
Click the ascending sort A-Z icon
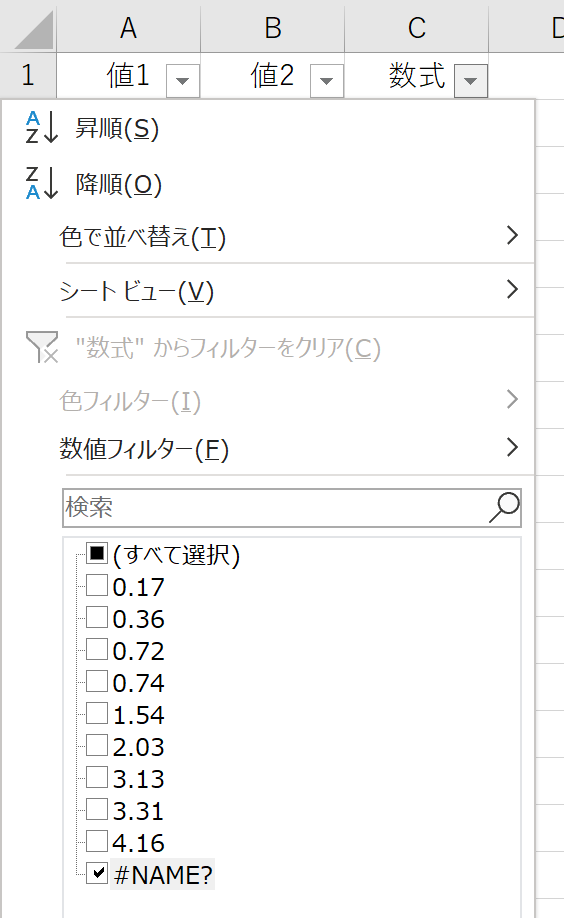click(x=42, y=127)
